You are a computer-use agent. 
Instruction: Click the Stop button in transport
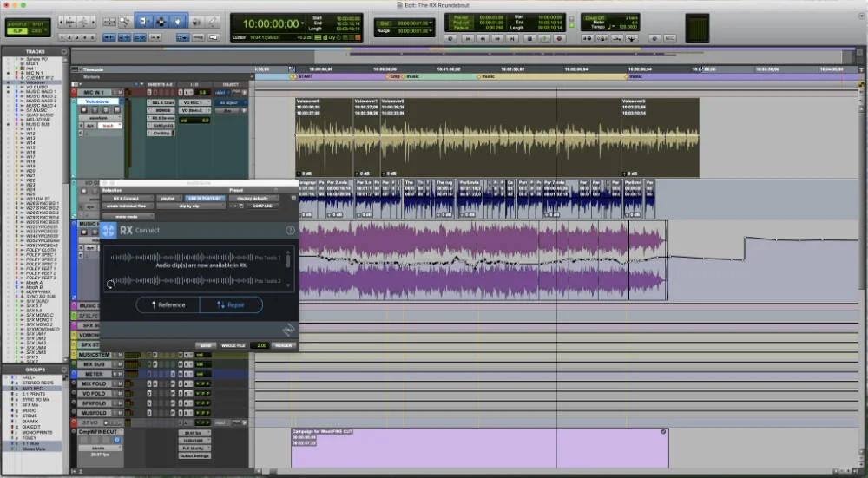(529, 39)
